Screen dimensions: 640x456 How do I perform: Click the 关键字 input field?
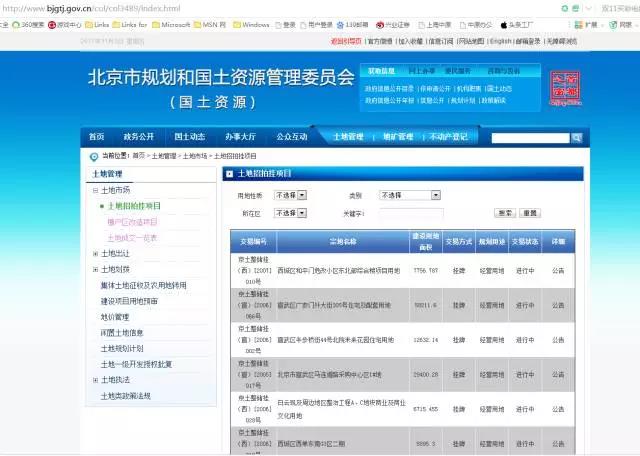410,213
